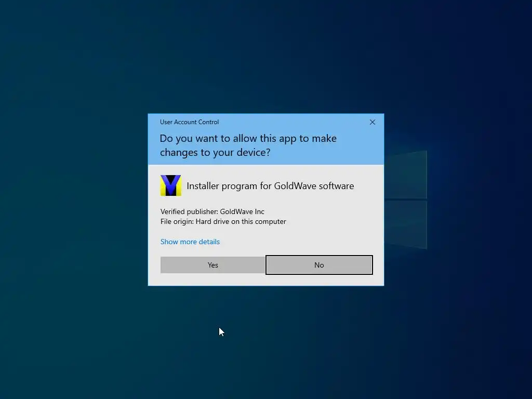Close the User Account Control dialog
532x399 pixels.
pyautogui.click(x=372, y=122)
